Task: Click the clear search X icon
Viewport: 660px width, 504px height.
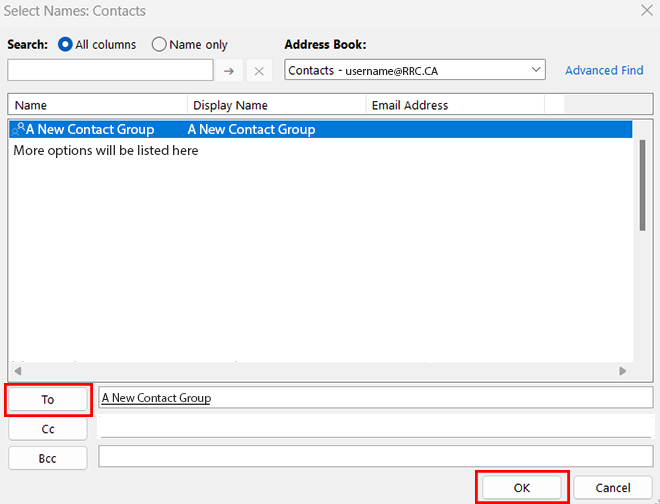Action: click(258, 71)
